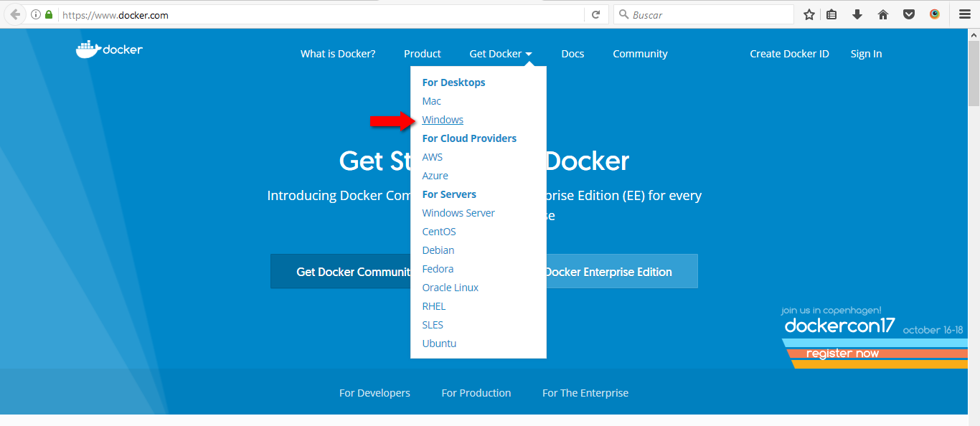This screenshot has width=980, height=426.
Task: Click the round colorful extension icon
Action: pyautogui.click(x=935, y=14)
